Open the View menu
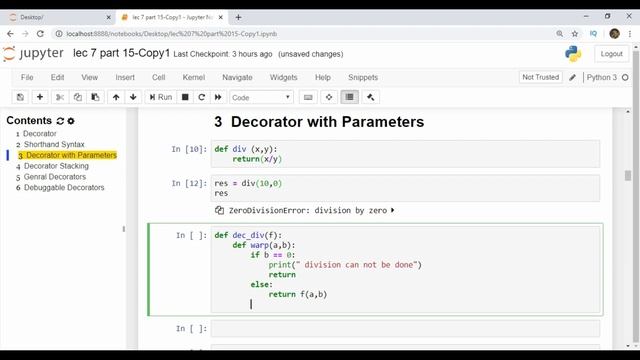Viewport: 640px width, 360px height. coord(89,77)
